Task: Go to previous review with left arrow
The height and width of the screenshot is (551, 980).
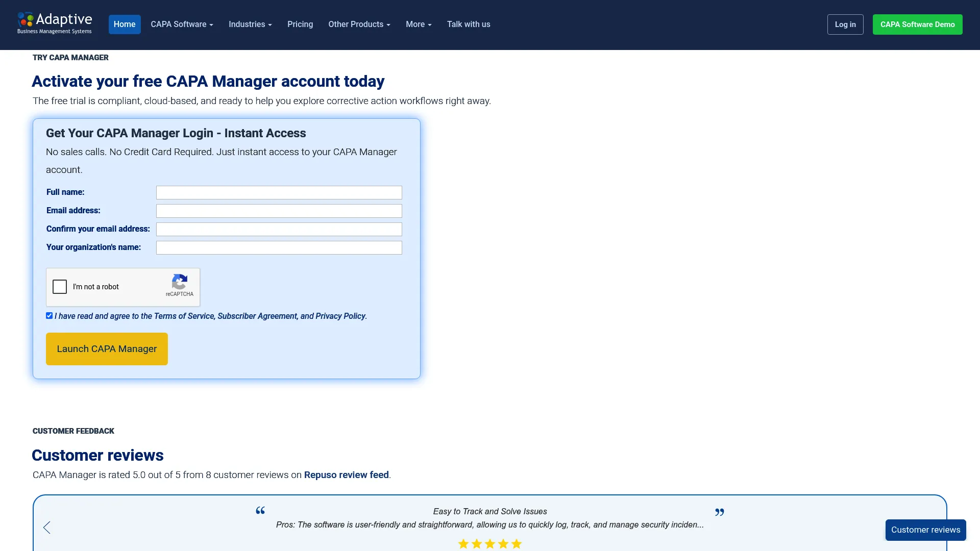Action: coord(47,528)
